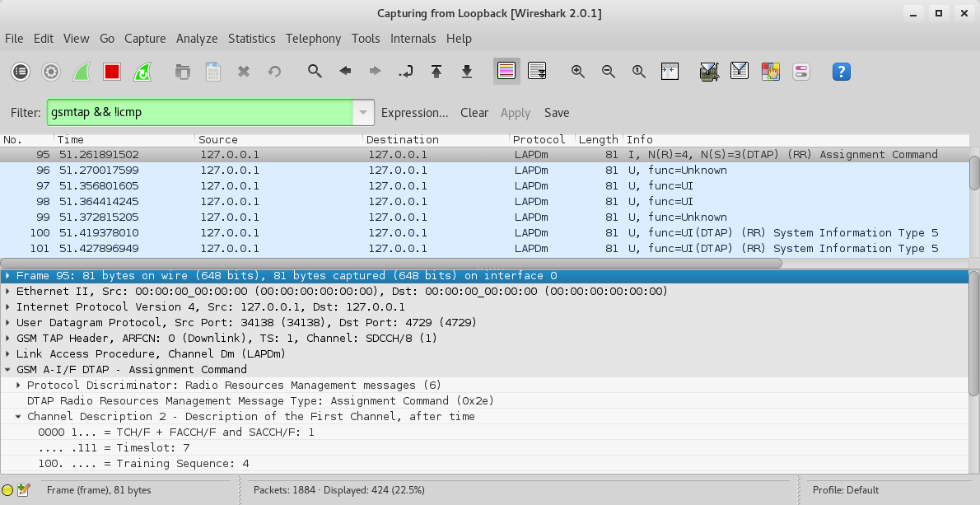Jump to the last packet

point(467,71)
